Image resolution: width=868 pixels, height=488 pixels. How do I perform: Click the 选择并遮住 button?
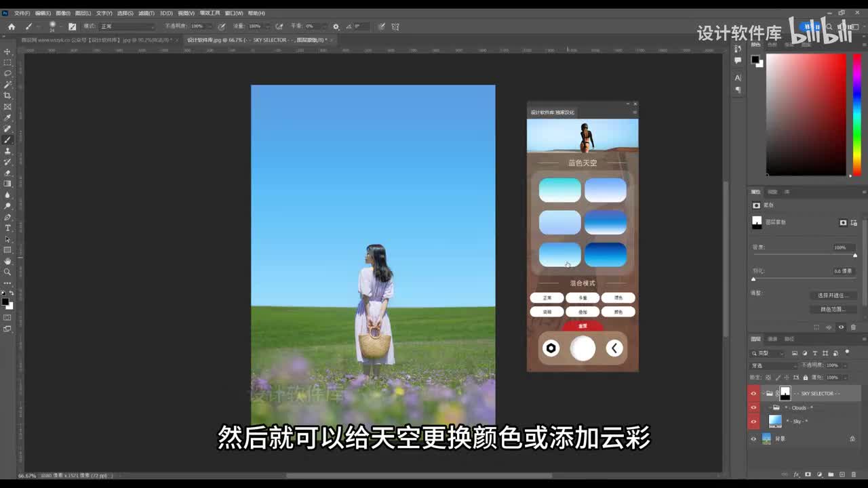click(x=832, y=296)
